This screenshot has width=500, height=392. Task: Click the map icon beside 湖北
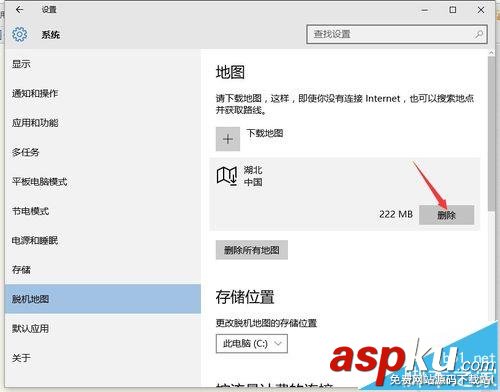[x=227, y=176]
